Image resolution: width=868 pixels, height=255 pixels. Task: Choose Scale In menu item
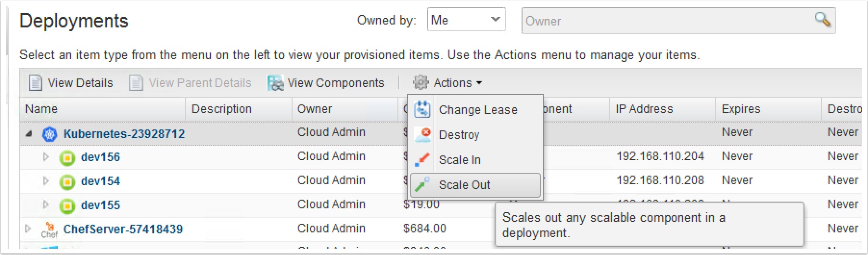(460, 160)
